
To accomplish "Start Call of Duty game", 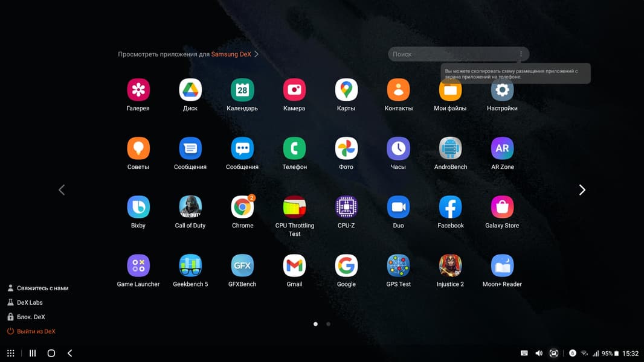I will pos(190,207).
